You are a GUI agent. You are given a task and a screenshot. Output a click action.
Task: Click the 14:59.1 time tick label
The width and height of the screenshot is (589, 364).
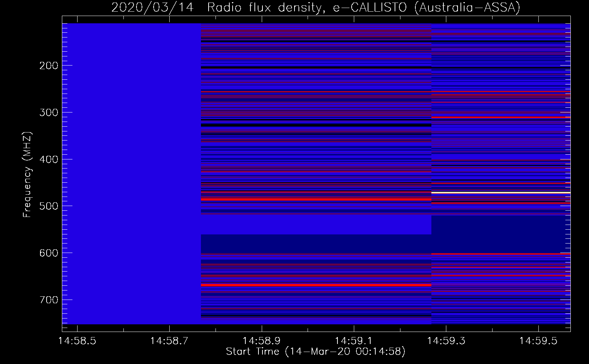click(x=354, y=341)
